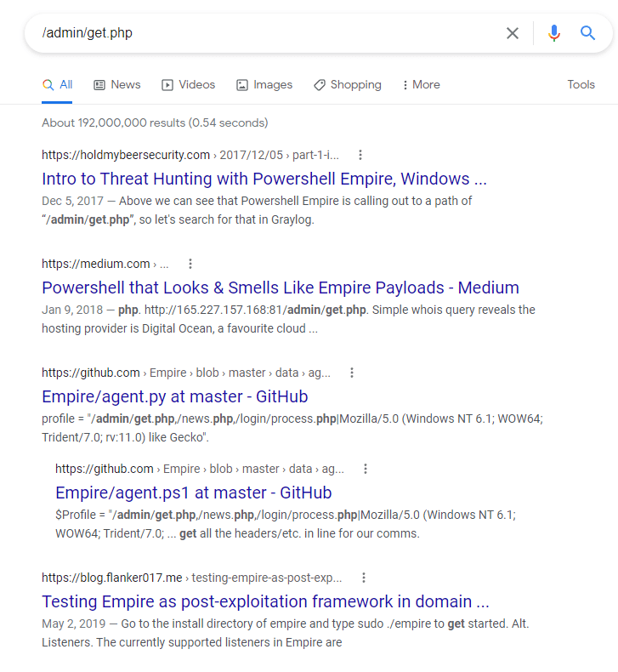The image size is (618, 672).
Task: Open Powershell that Looks & Smells Like Empire
Action: pos(280,288)
